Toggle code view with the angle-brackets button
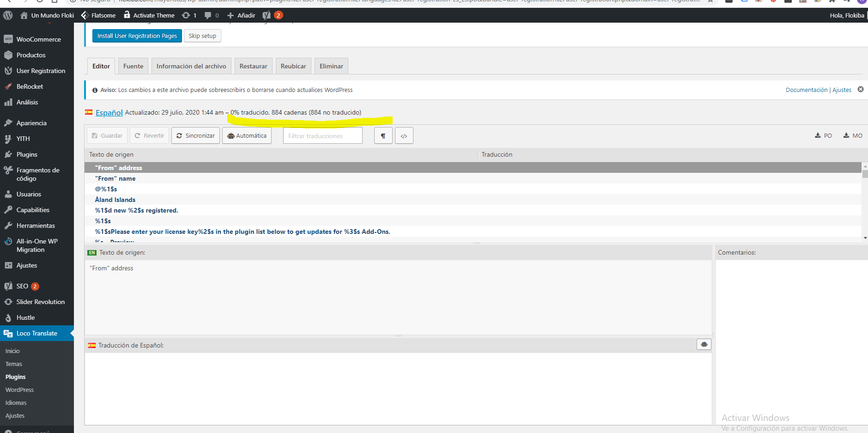 click(404, 136)
